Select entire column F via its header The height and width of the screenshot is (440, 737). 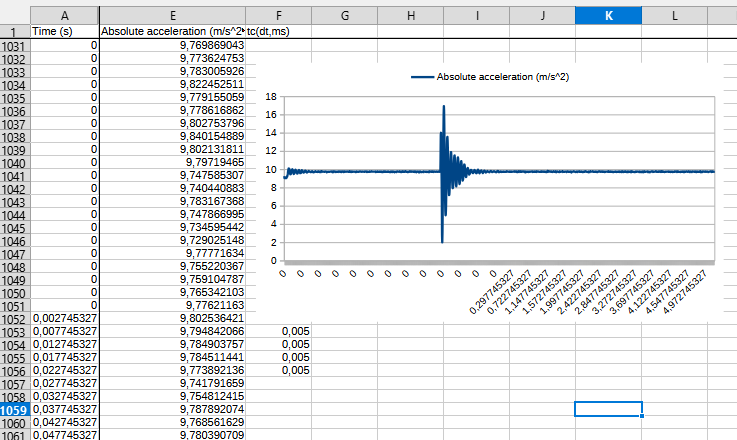click(278, 15)
